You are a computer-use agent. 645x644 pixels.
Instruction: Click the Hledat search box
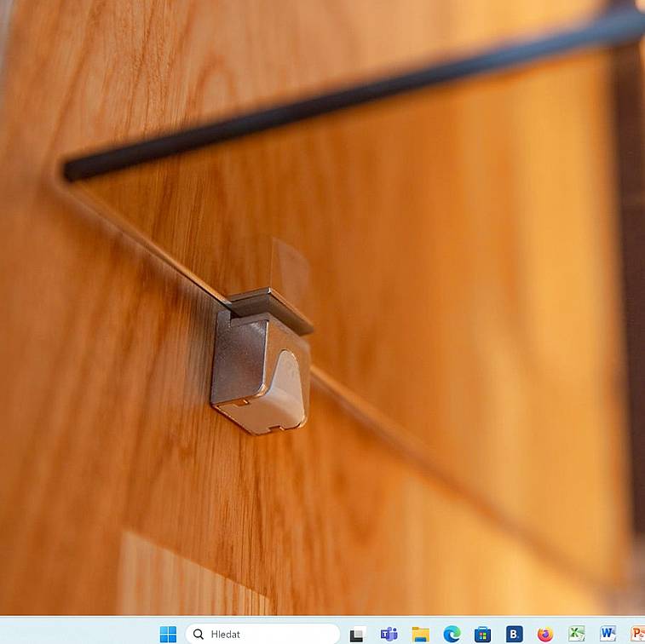point(262,634)
